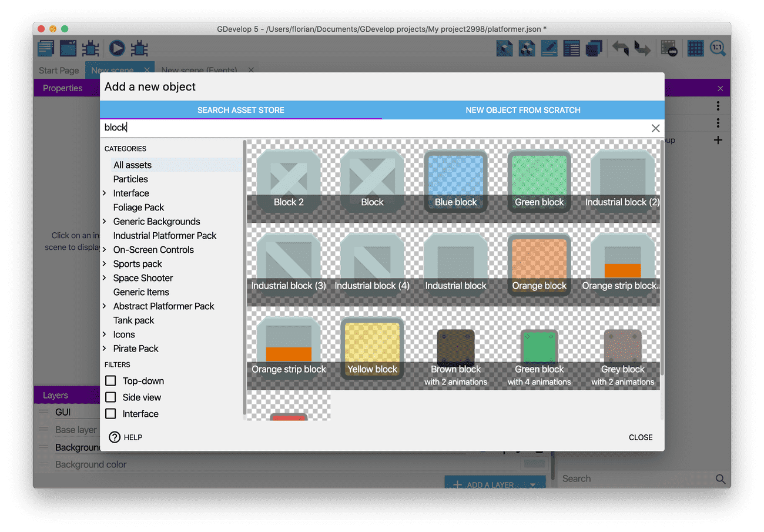Expand the Space Shooter category
This screenshot has width=764, height=532.
click(105, 278)
